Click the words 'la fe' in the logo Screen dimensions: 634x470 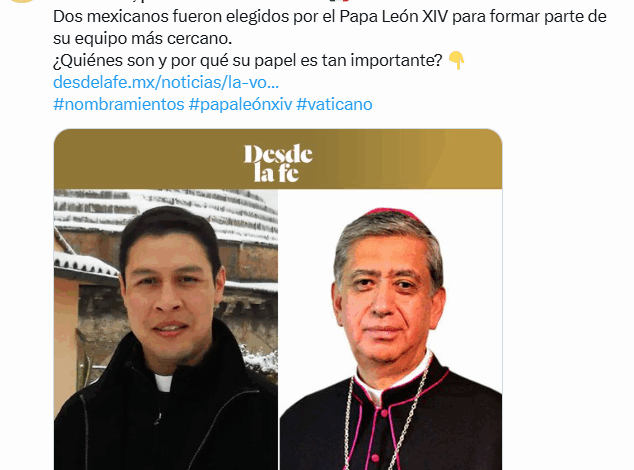[277, 173]
